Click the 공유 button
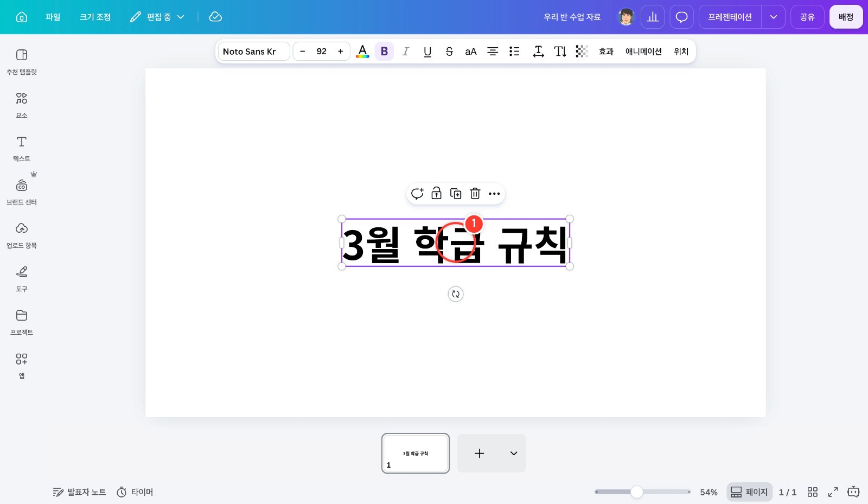This screenshot has height=504, width=868. (807, 17)
